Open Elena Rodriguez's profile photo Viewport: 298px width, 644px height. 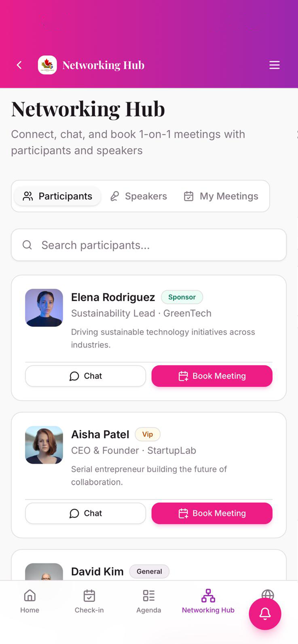click(x=44, y=308)
